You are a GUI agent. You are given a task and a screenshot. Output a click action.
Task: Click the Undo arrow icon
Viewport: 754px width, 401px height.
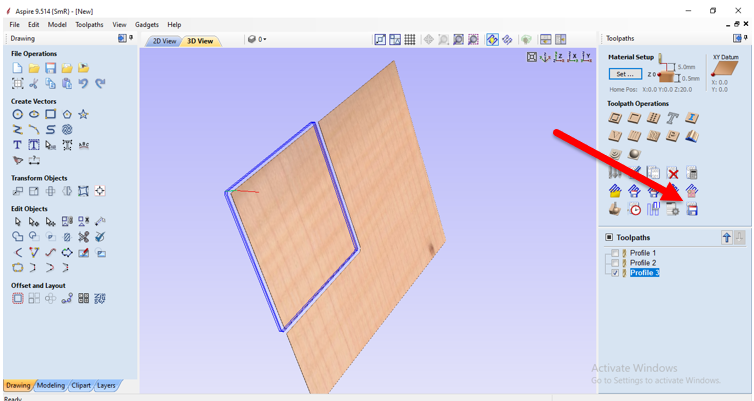click(x=83, y=84)
